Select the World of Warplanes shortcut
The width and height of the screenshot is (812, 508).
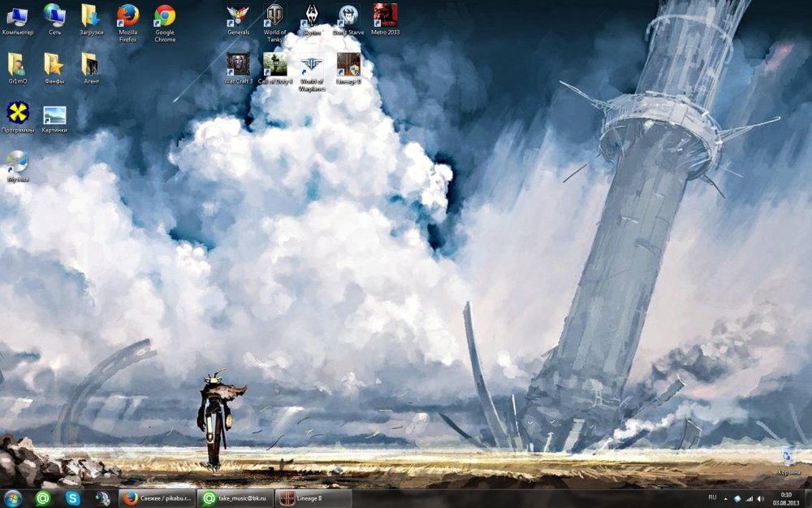click(312, 72)
